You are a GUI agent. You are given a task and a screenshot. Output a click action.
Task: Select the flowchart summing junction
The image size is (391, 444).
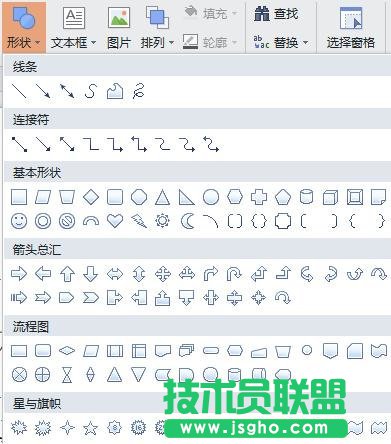(x=19, y=375)
